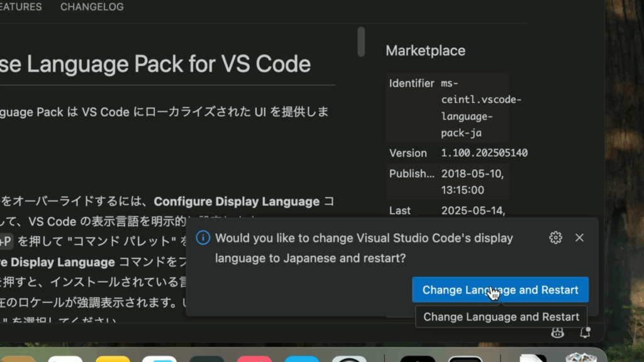The height and width of the screenshot is (362, 644).
Task: Open the light blue app icon in Dock
Action: (x=301, y=358)
